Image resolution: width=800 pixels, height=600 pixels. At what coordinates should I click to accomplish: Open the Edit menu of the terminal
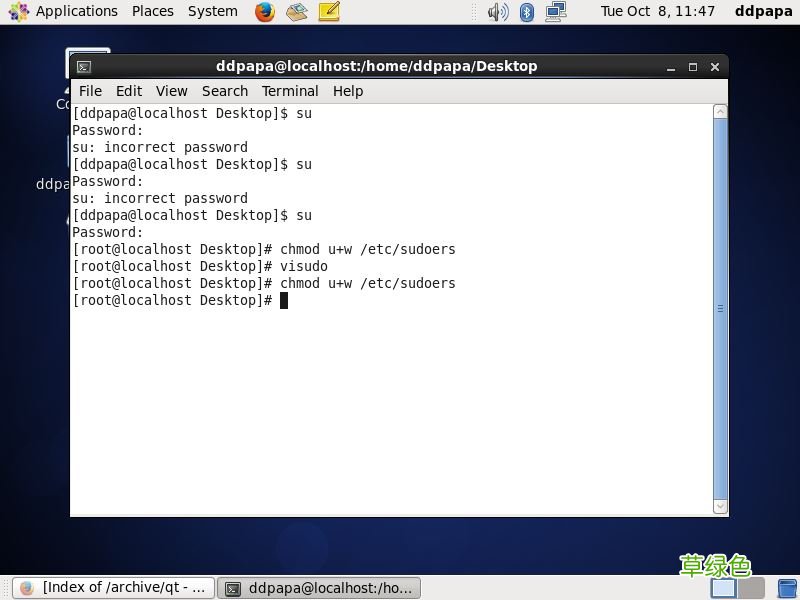click(x=128, y=91)
